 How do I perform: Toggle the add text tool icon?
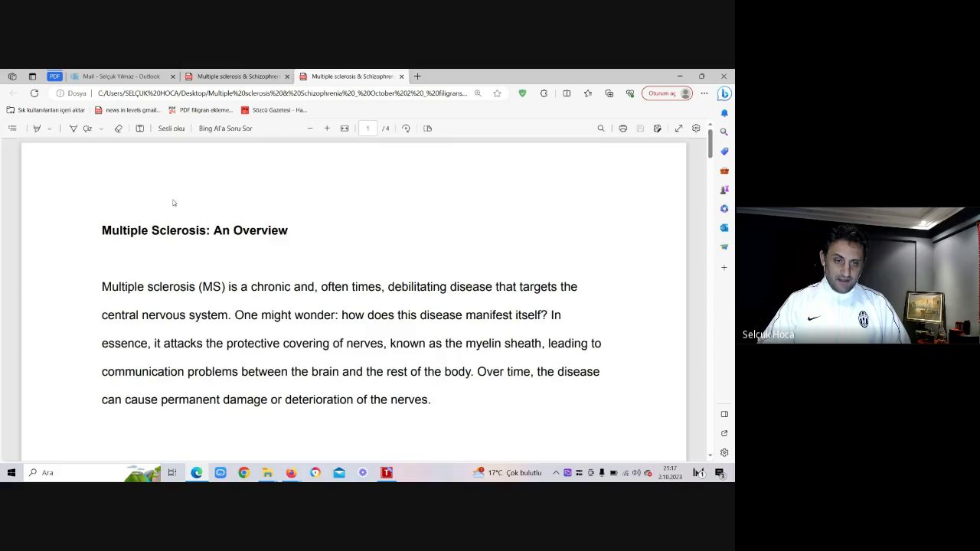coord(139,129)
